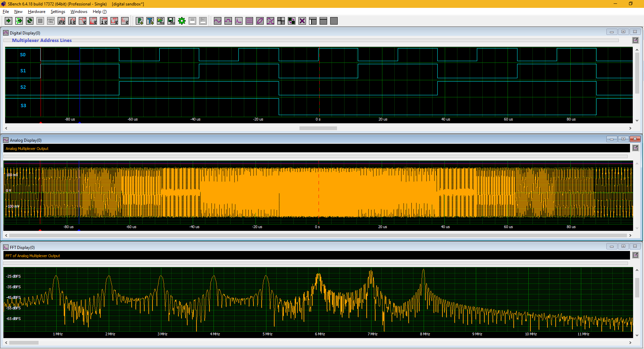Open the Settings menu
The width and height of the screenshot is (644, 349).
pyautogui.click(x=58, y=12)
